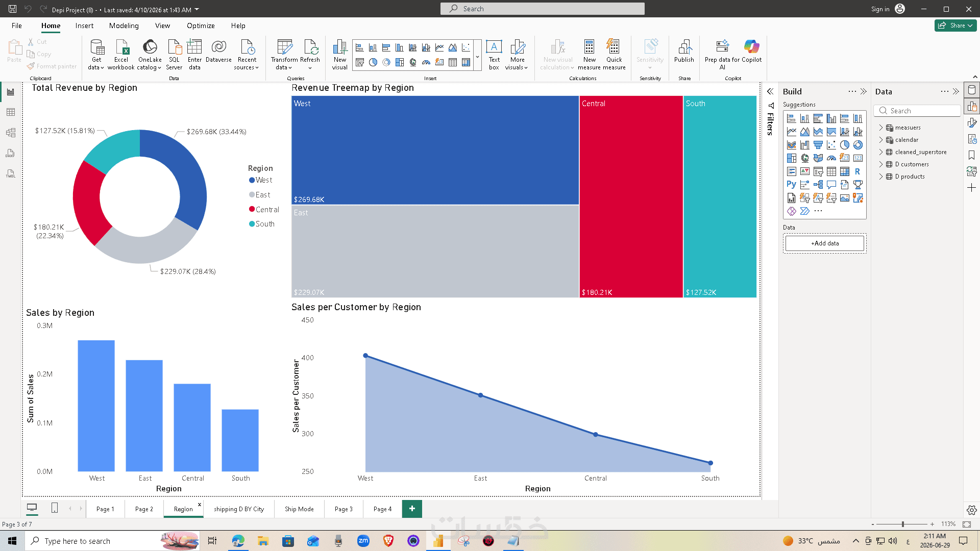Switch to Table view in left sidebar
The image size is (980, 551).
(11, 112)
